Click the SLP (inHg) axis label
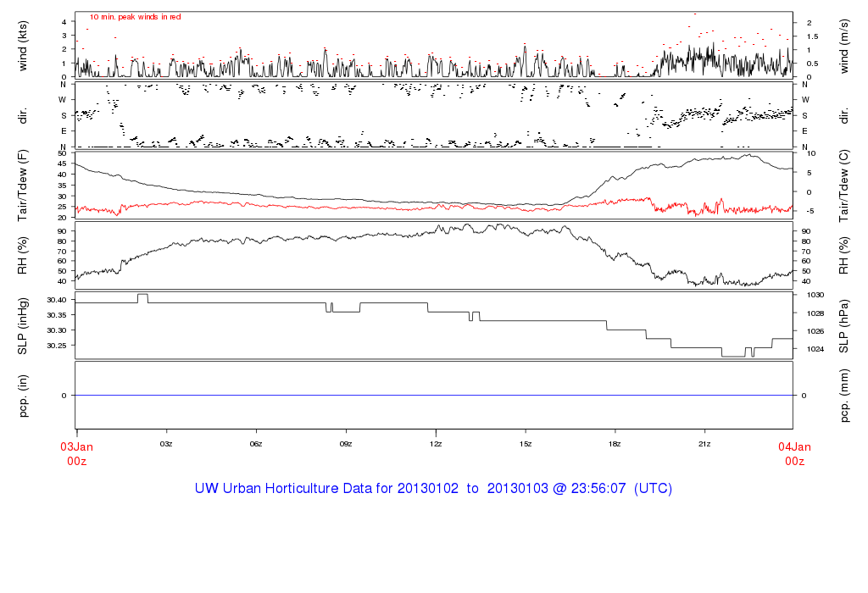 23,326
